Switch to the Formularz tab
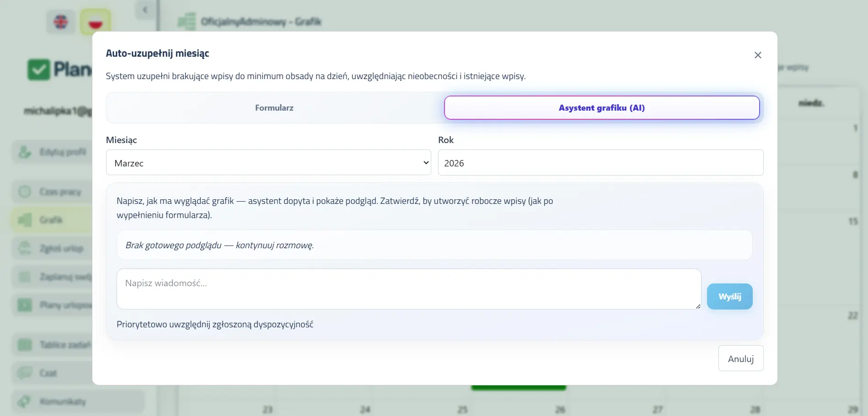Screen dimensions: 868x416 [274, 108]
